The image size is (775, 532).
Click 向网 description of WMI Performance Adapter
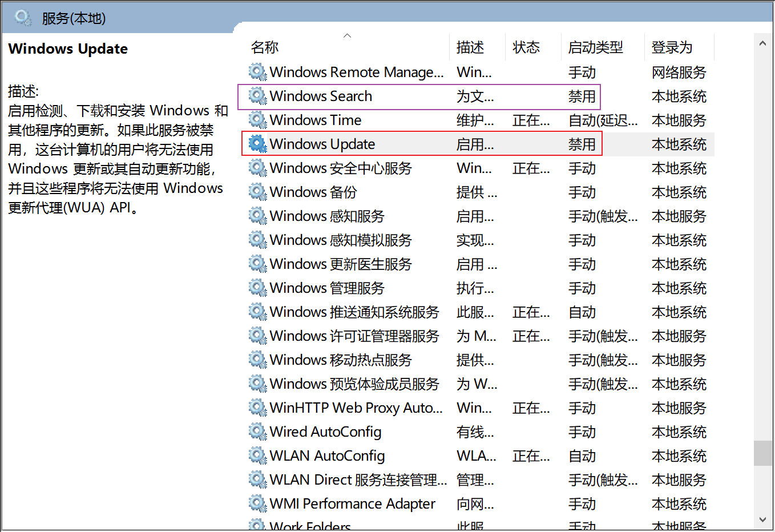coord(475,503)
